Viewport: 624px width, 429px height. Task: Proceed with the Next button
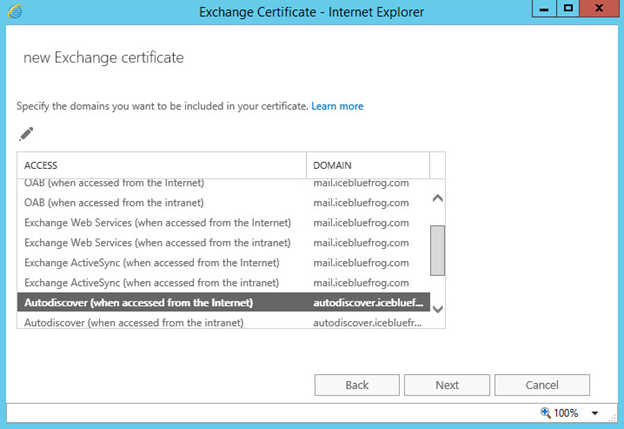(447, 385)
